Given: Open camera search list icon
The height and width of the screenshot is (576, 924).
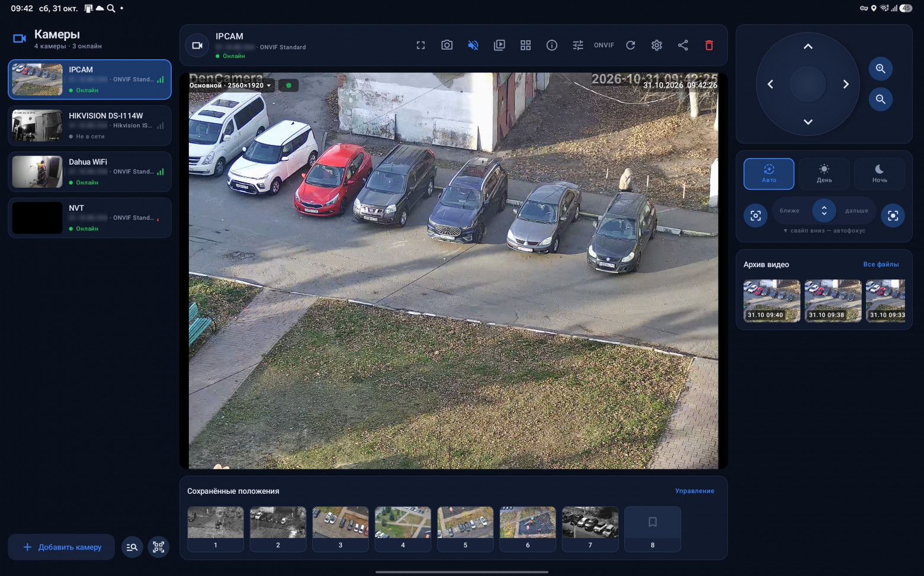Looking at the screenshot, I should (132, 547).
